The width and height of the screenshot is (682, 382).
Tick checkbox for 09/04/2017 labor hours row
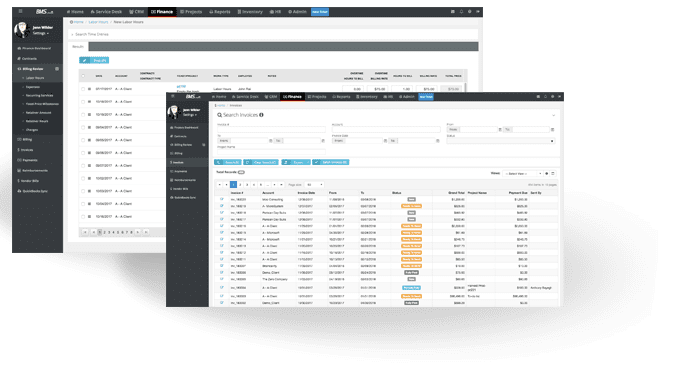(83, 127)
